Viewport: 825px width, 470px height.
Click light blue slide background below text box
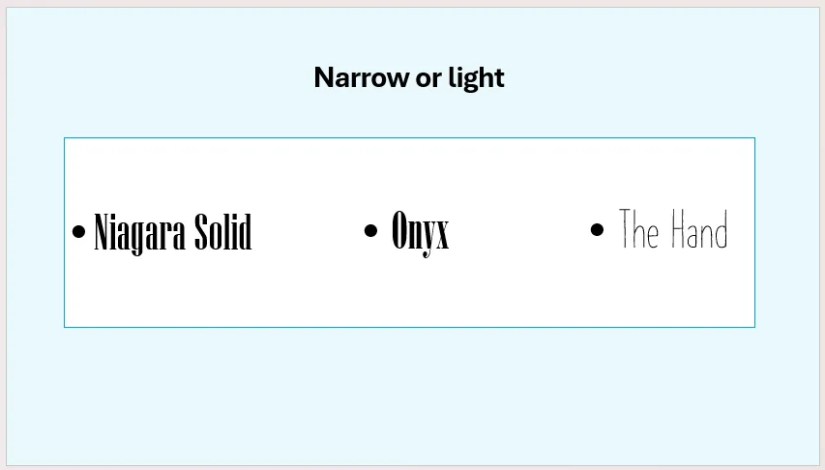click(x=409, y=395)
